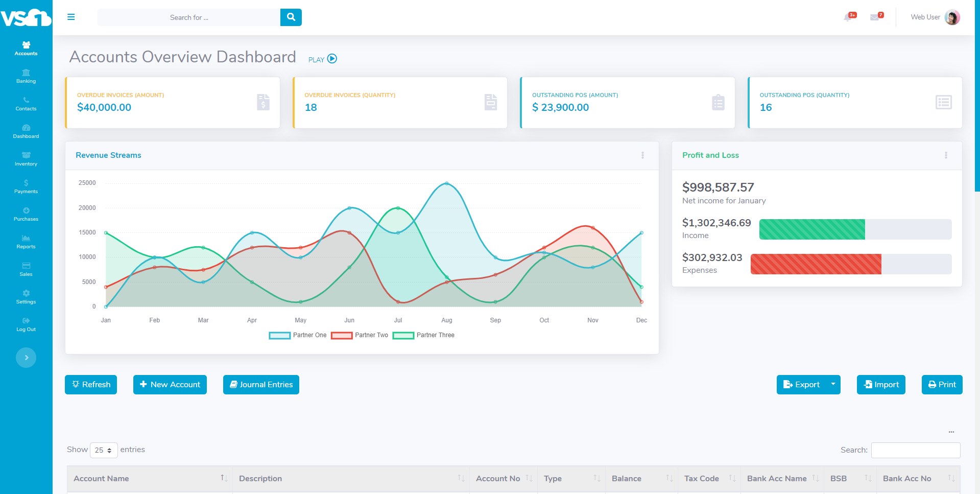Click the PLAY link beside the title
This screenshot has width=980, height=494.
coord(322,59)
